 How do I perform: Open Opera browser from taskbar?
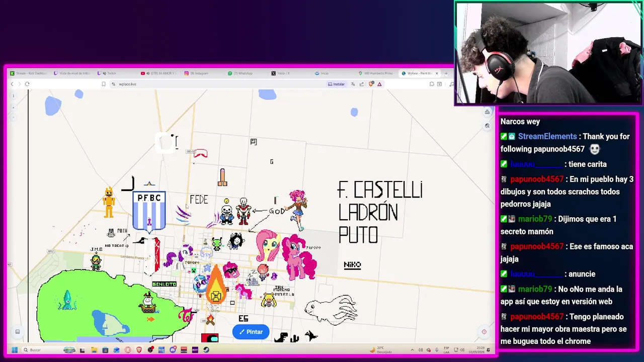pyautogui.click(x=127, y=350)
